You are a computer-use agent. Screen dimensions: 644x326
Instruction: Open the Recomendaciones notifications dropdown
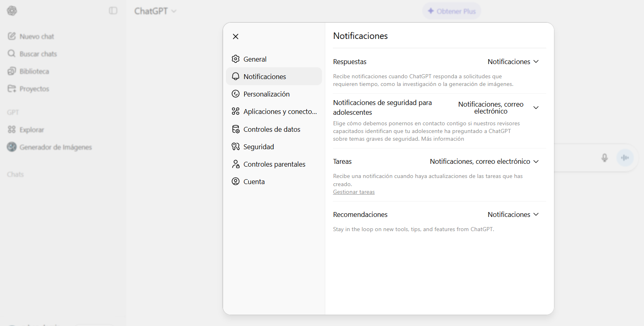click(x=513, y=214)
